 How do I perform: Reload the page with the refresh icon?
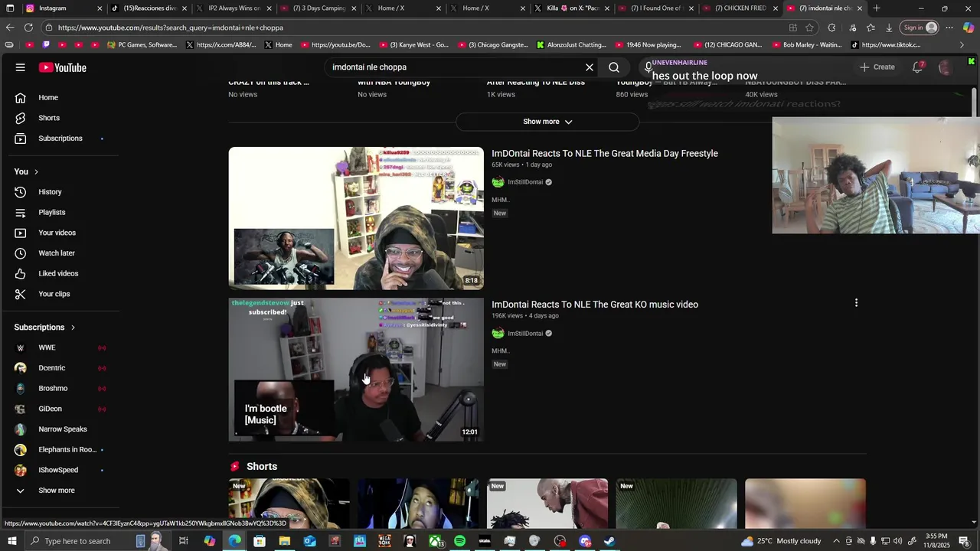point(28,28)
